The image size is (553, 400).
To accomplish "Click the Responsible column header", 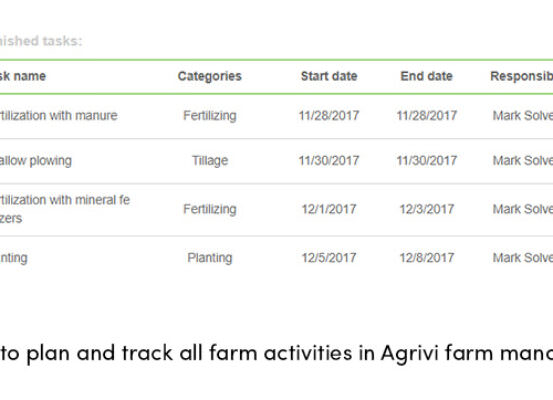I will coord(522,76).
